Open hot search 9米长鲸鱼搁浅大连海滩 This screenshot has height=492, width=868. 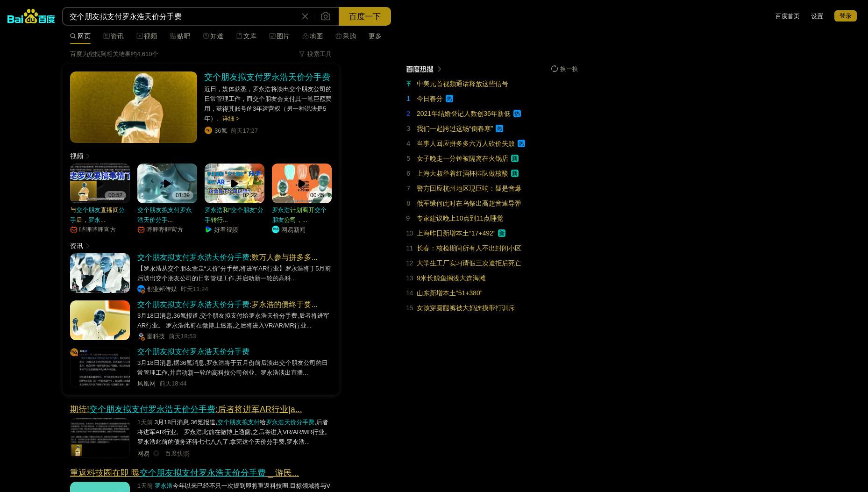(451, 278)
